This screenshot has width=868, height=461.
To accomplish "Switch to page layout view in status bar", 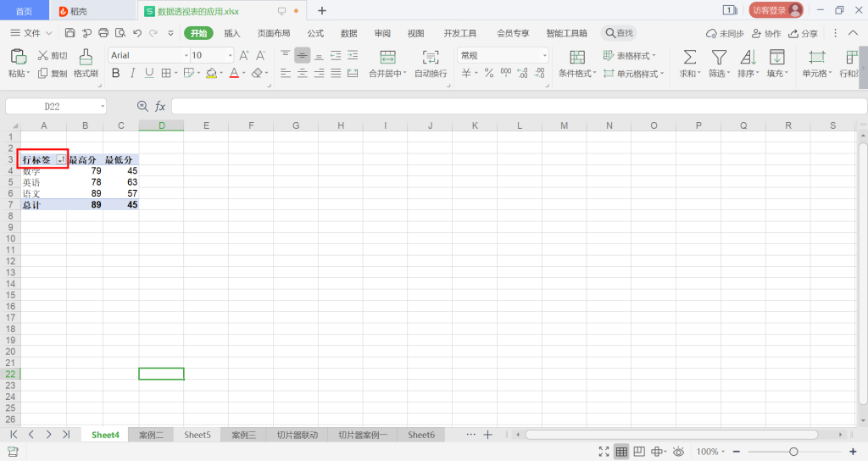I will click(639, 452).
